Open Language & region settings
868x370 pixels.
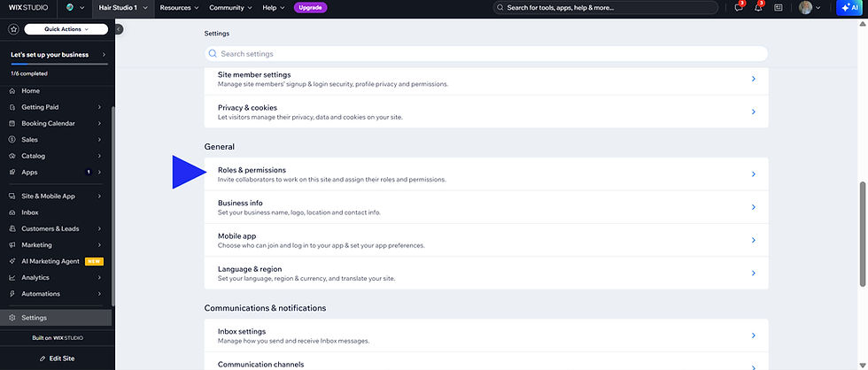[x=486, y=274]
